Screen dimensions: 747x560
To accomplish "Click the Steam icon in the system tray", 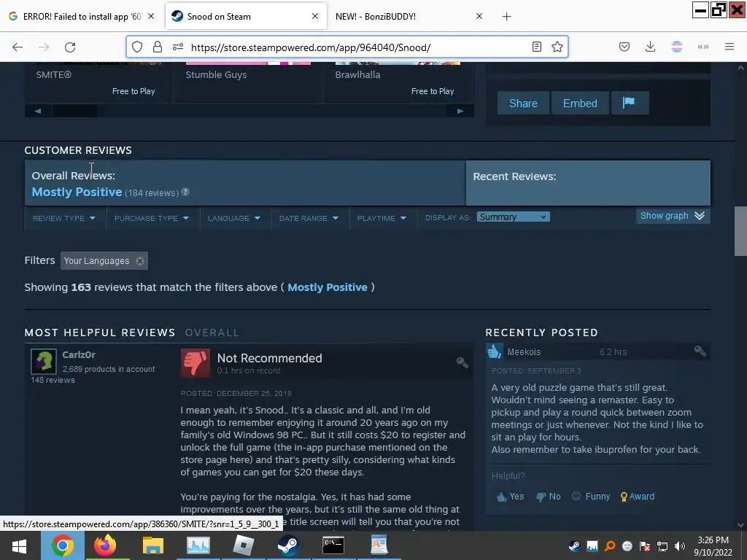I will tap(575, 546).
